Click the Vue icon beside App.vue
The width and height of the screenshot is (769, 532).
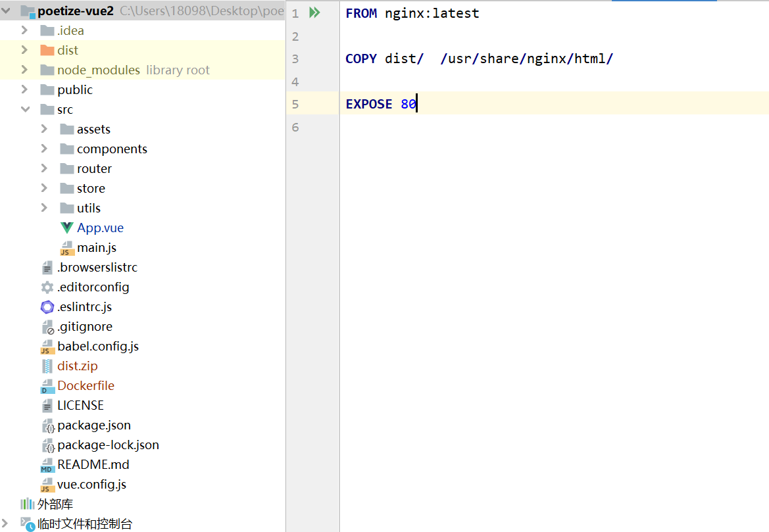66,228
